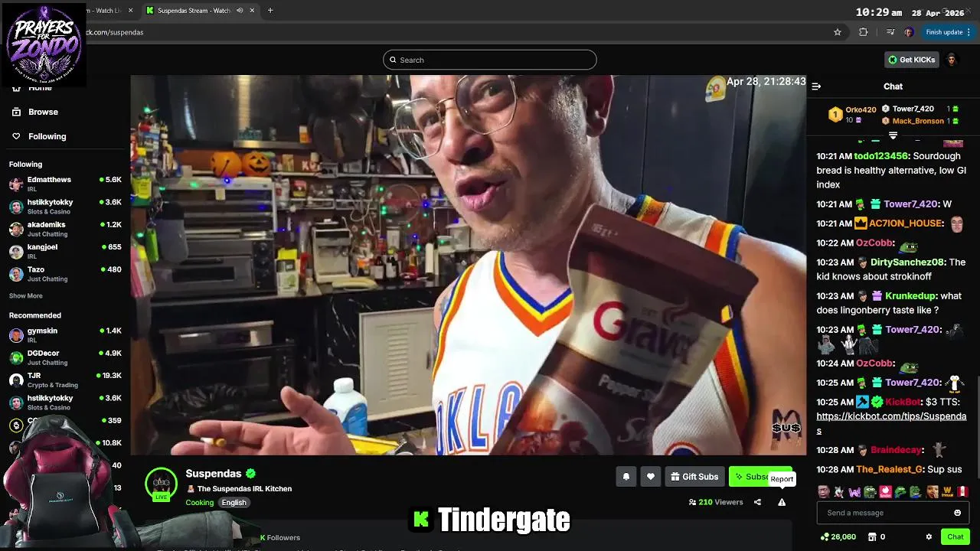This screenshot has width=980, height=551.
Task: Report the stream via warning triangle icon
Action: point(782,502)
